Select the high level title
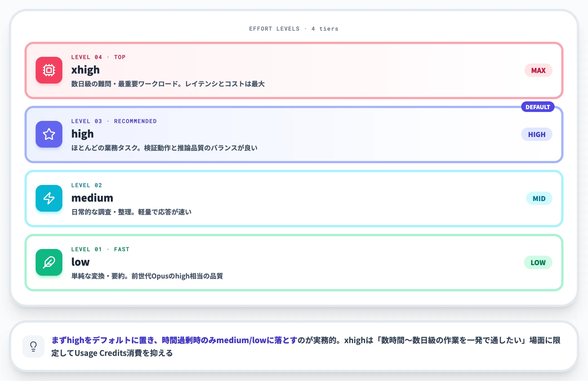The height and width of the screenshot is (381, 588). point(82,134)
